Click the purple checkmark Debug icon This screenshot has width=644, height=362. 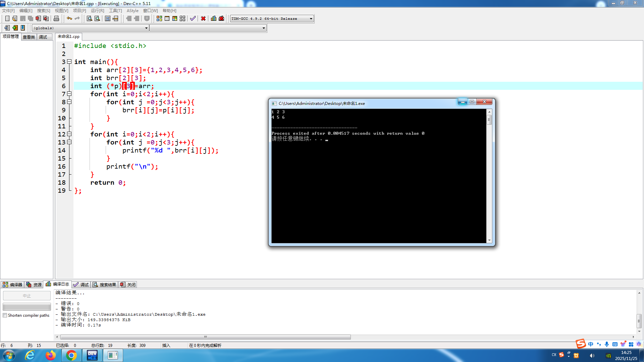click(193, 18)
